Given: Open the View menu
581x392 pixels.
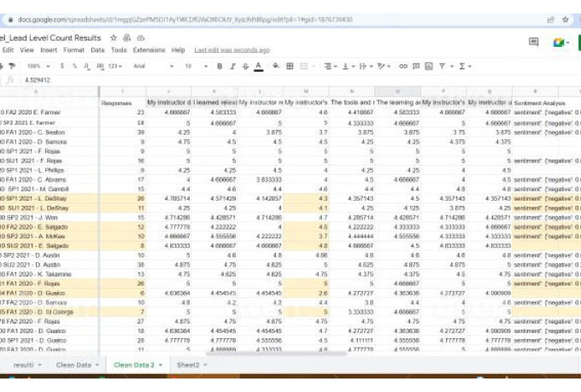Looking at the screenshot, I should [26, 50].
